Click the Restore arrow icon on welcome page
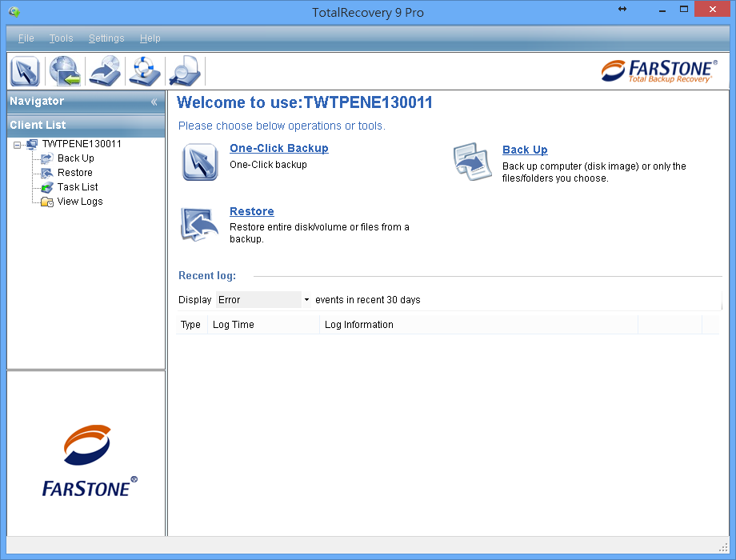 pos(198,224)
